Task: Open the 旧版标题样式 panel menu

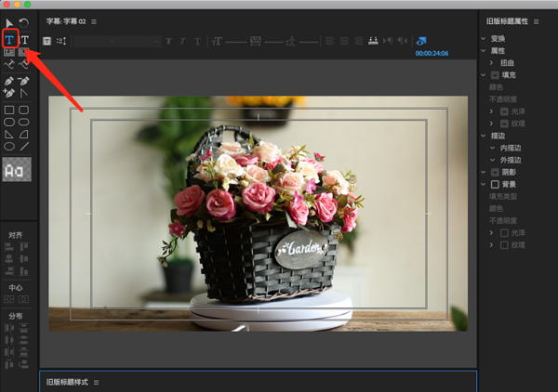Action: point(96,382)
